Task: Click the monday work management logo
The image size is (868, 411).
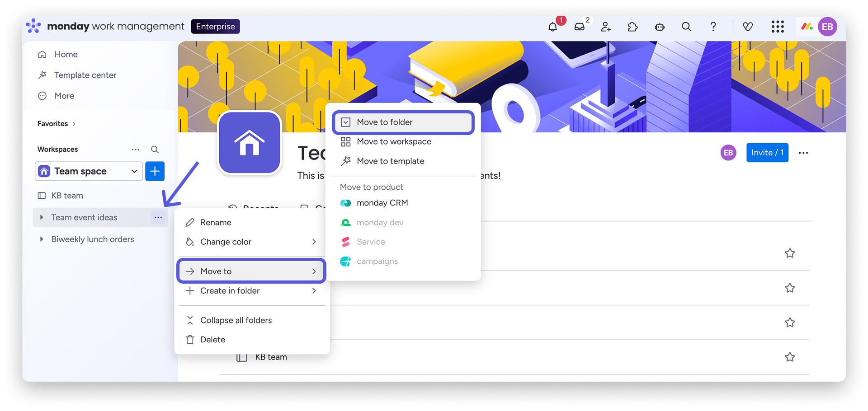Action: [x=105, y=26]
